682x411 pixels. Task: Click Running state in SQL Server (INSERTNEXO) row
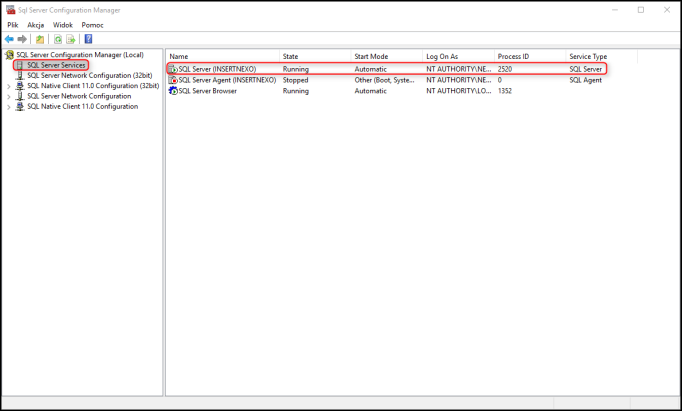[296, 69]
